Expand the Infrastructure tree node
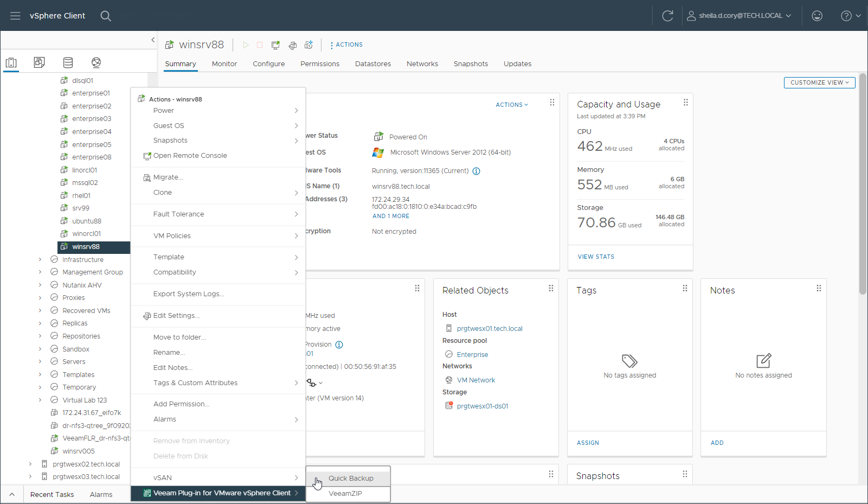The image size is (868, 504). [40, 259]
